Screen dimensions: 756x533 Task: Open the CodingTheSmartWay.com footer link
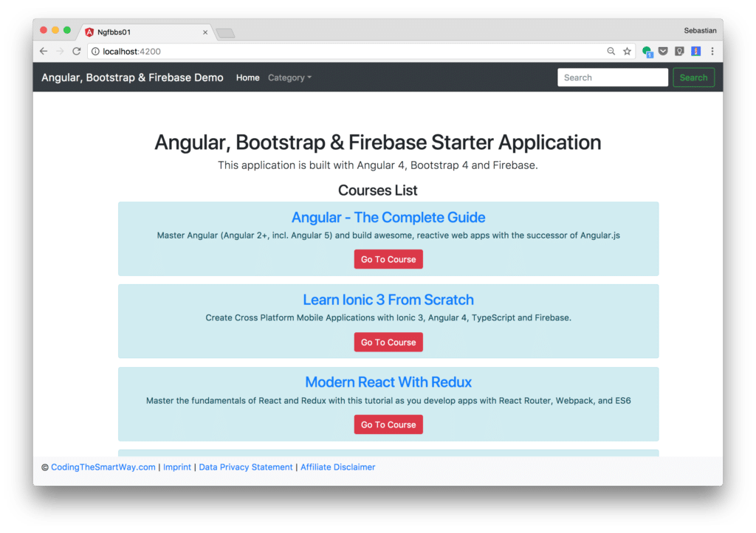pyautogui.click(x=103, y=467)
